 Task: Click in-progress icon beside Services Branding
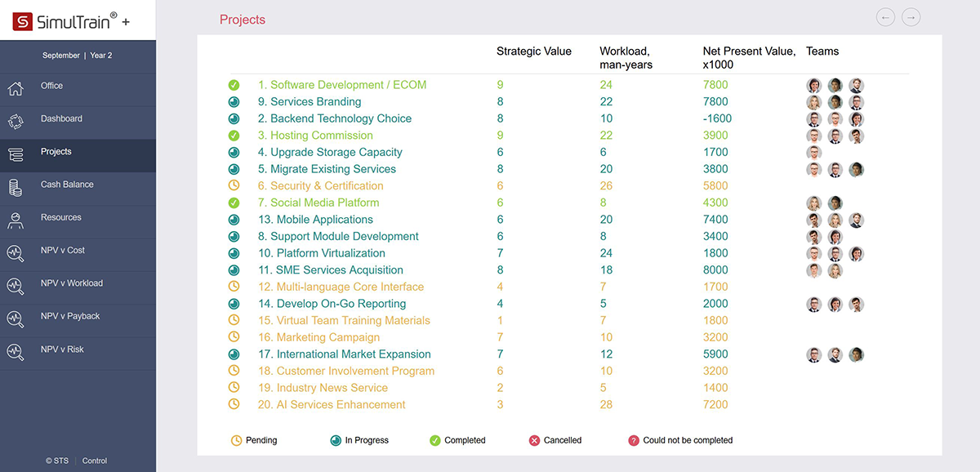click(x=234, y=102)
